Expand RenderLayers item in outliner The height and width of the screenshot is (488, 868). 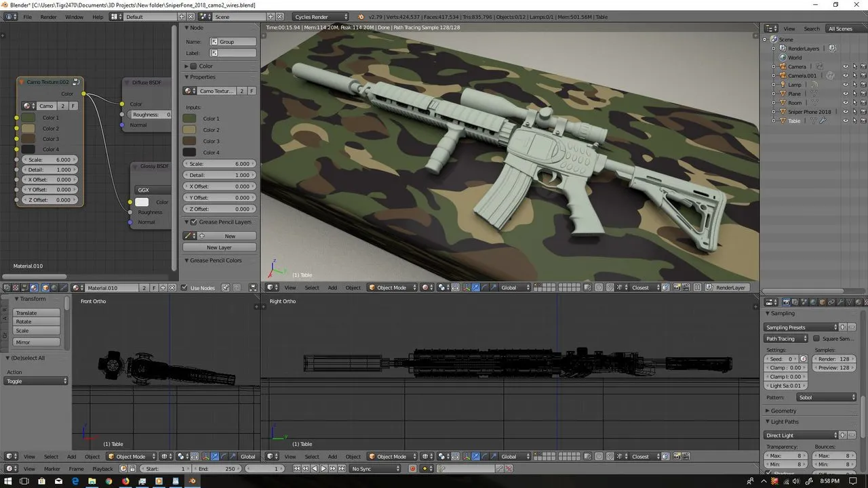click(775, 48)
